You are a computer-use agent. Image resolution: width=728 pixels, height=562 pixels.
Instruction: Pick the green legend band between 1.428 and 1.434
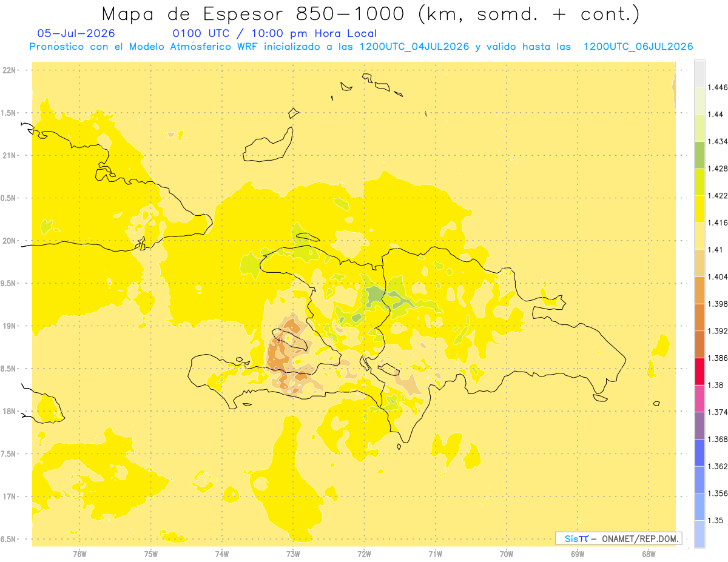(699, 155)
